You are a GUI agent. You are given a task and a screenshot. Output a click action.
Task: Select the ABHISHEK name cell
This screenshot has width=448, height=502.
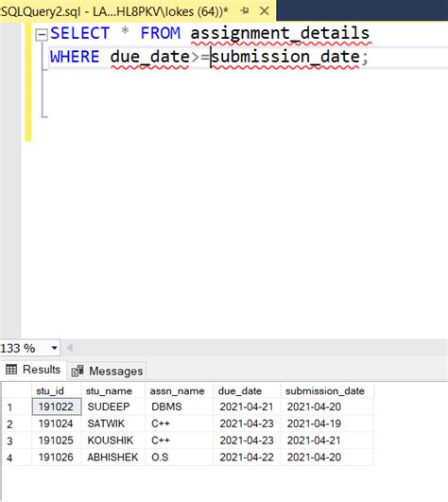pos(113,458)
